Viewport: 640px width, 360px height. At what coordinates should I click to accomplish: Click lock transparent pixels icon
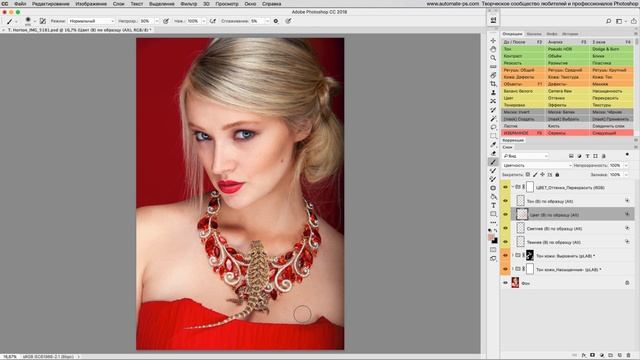(x=528, y=175)
